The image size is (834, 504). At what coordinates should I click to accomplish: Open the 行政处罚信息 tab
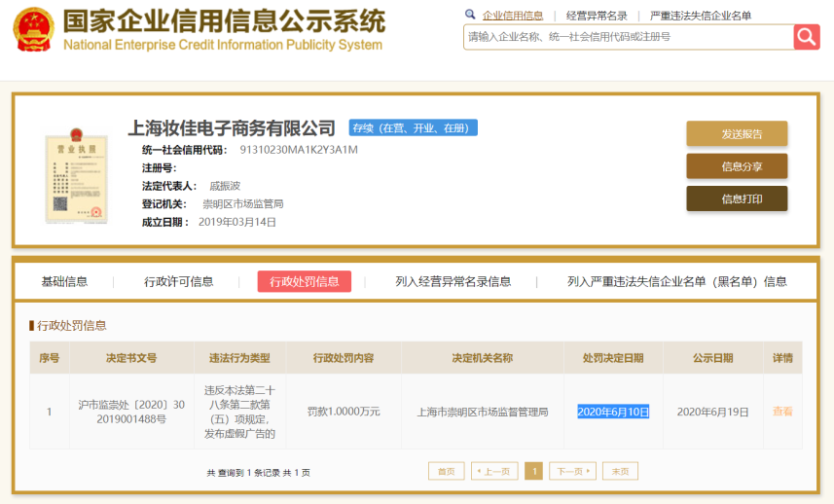pos(305,281)
